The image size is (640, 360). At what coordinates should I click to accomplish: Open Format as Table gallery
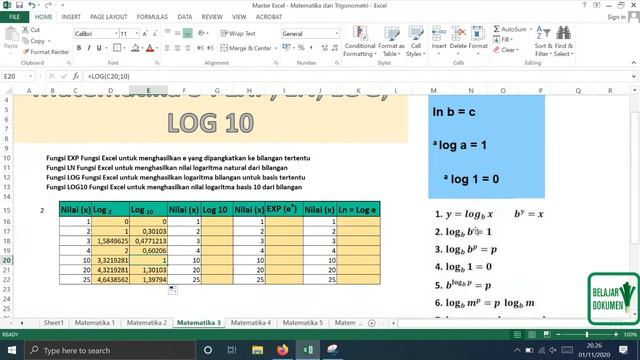click(x=391, y=42)
